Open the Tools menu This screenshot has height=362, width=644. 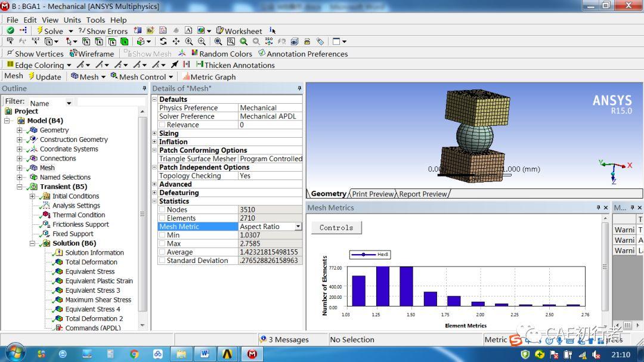tap(95, 20)
